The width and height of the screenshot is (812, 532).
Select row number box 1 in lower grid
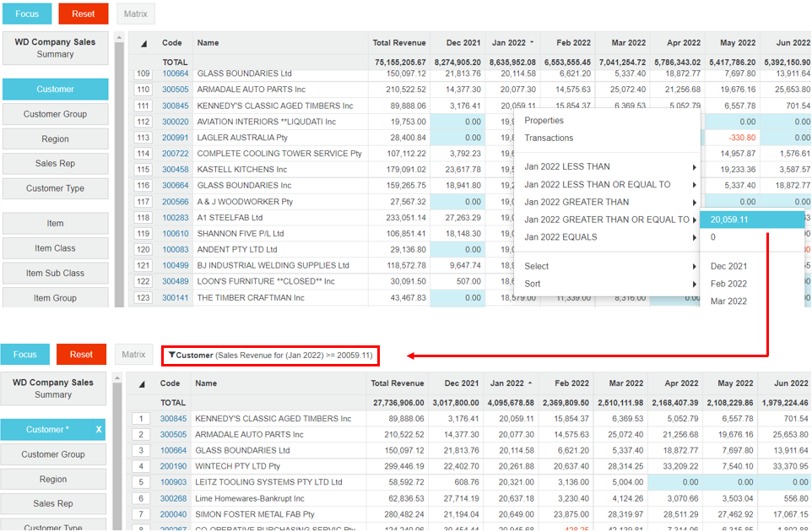pyautogui.click(x=143, y=419)
